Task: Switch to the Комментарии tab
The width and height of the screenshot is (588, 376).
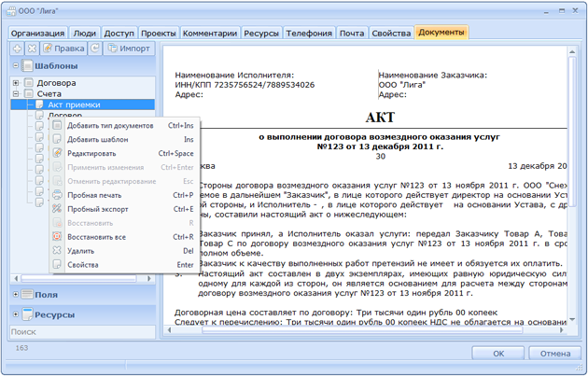Action: (210, 33)
